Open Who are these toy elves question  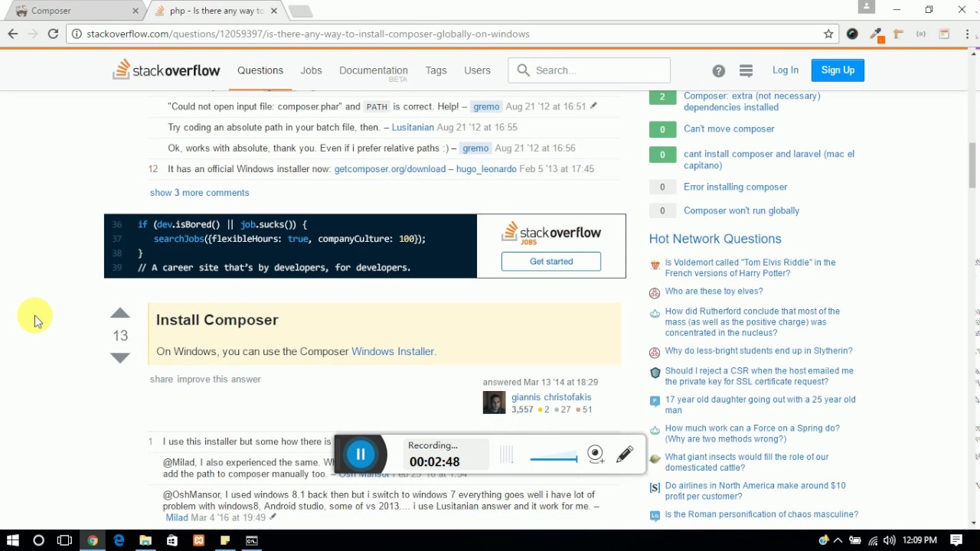(714, 291)
